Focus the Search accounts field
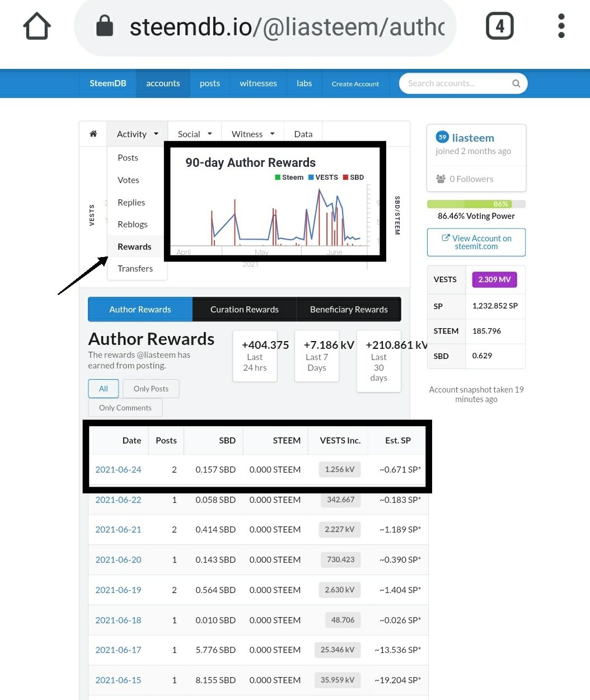The image size is (590, 700). pyautogui.click(x=463, y=83)
